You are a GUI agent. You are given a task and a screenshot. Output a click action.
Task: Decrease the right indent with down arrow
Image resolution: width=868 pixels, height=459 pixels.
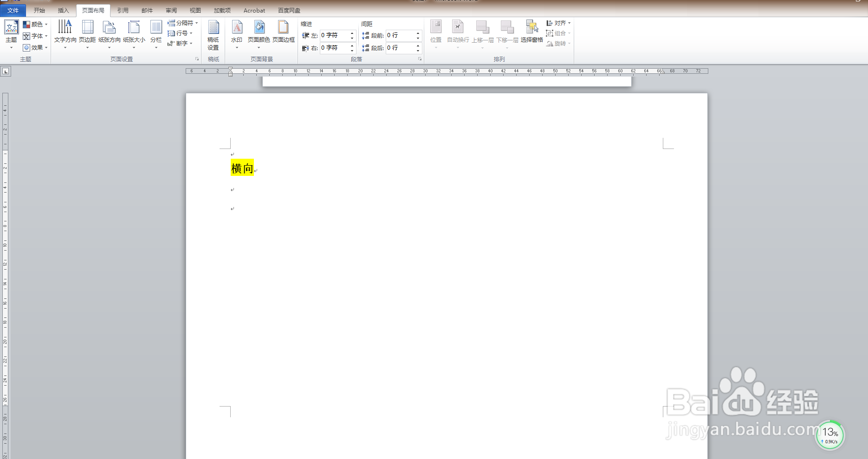(352, 50)
